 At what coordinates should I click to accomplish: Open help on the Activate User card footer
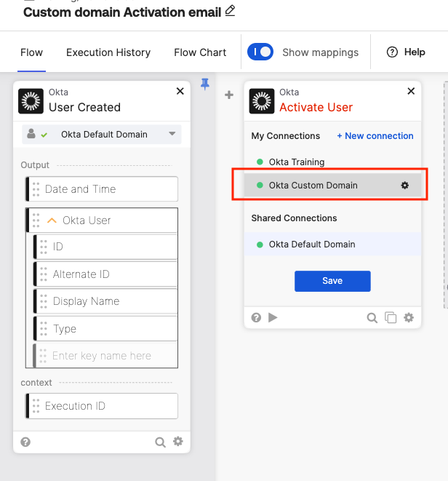(x=256, y=317)
